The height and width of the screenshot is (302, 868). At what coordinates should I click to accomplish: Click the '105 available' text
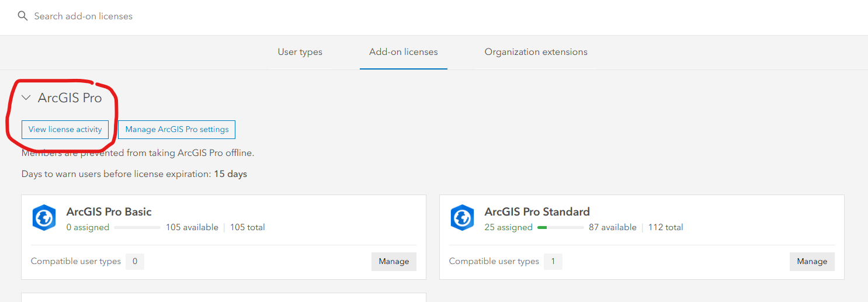[192, 227]
